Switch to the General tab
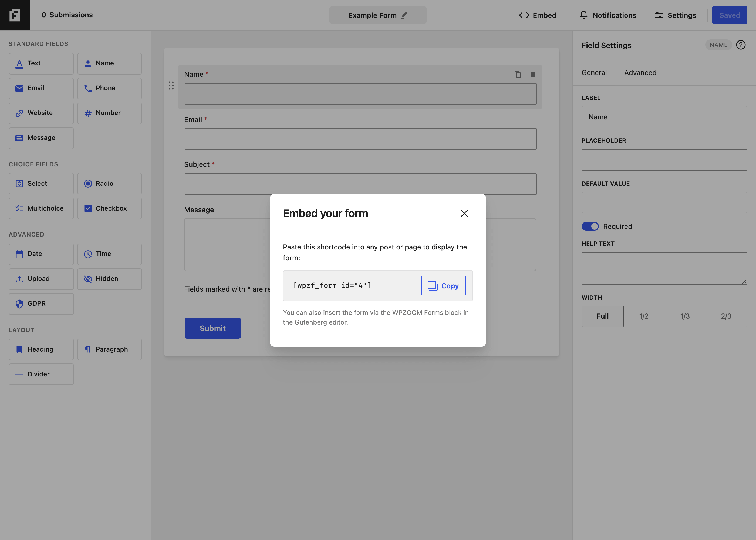 point(594,72)
